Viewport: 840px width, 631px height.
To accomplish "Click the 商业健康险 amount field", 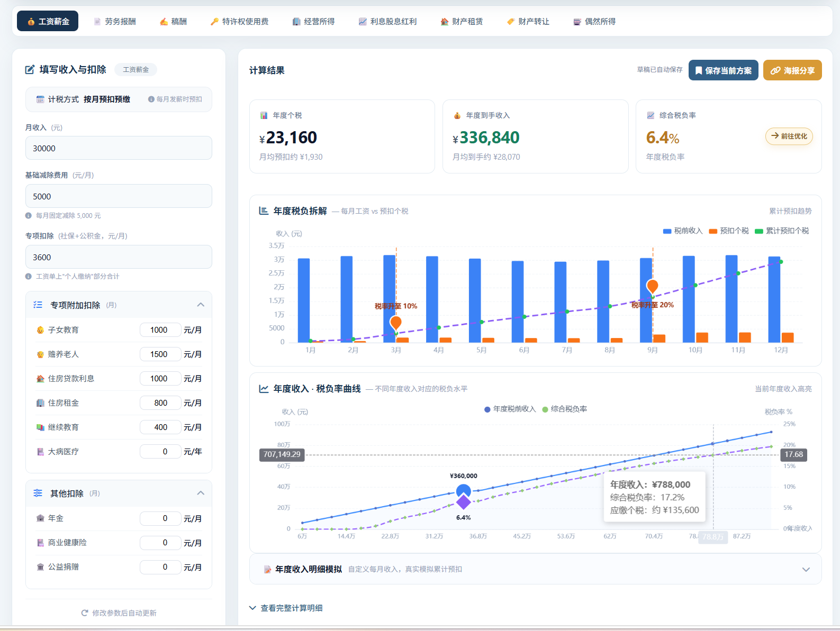I will [160, 543].
